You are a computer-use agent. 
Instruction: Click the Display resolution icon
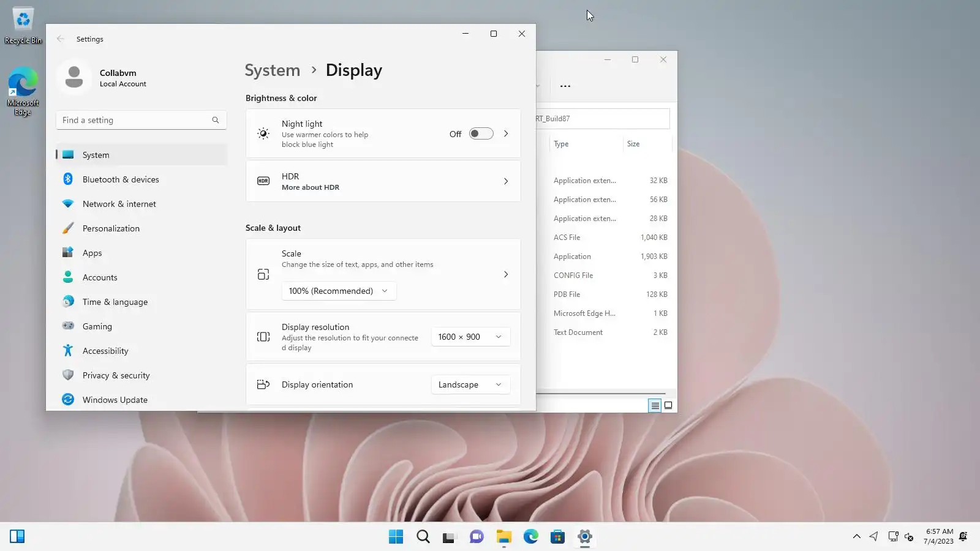[263, 337]
